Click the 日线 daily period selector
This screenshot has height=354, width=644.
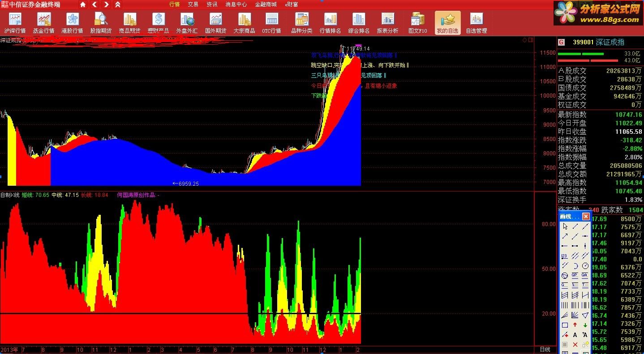click(545, 350)
